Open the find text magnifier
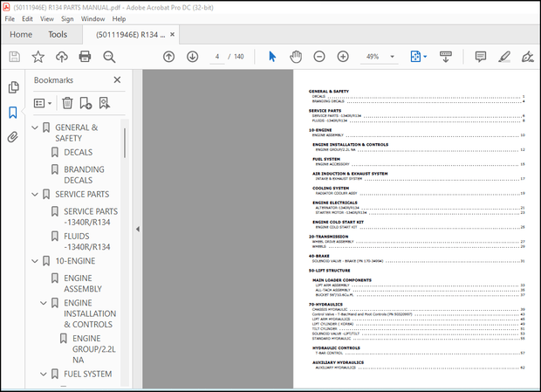Image resolution: width=541 pixels, height=392 pixels. [x=109, y=57]
